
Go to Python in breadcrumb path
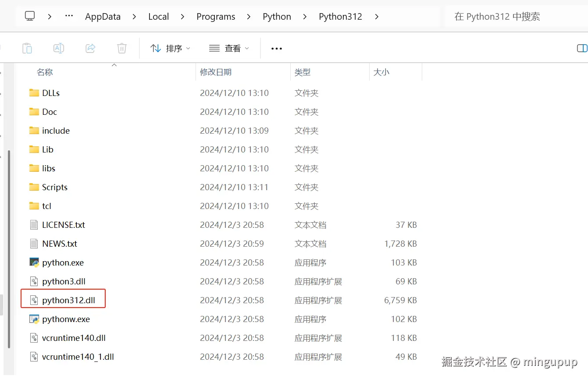(277, 17)
